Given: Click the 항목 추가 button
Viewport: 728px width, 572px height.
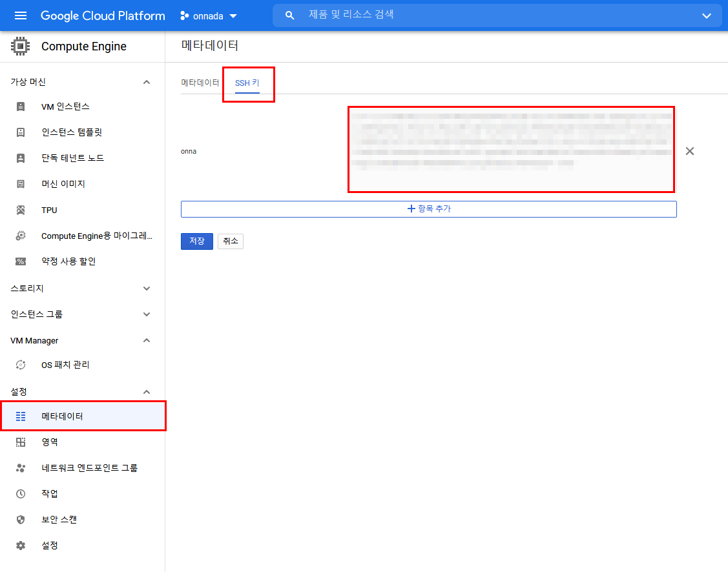Looking at the screenshot, I should click(428, 209).
